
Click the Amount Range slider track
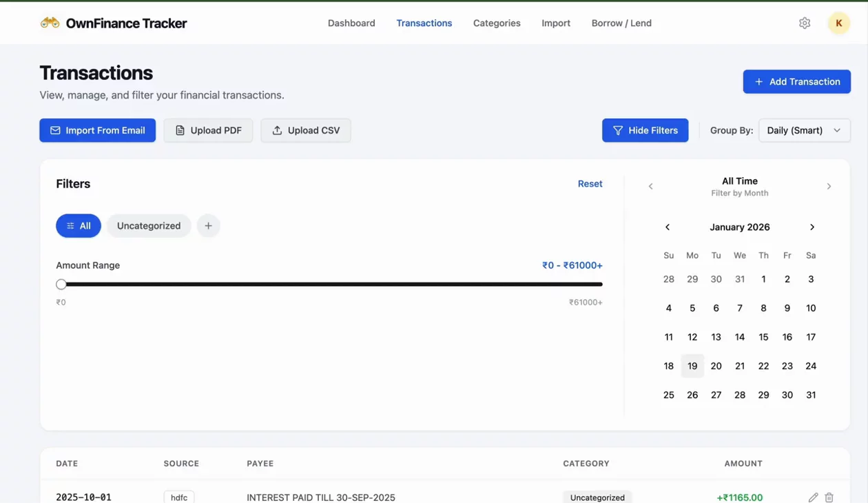click(x=329, y=284)
